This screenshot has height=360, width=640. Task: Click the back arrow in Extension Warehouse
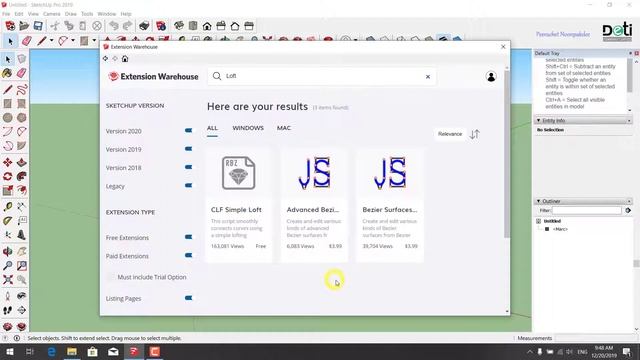coord(105,59)
